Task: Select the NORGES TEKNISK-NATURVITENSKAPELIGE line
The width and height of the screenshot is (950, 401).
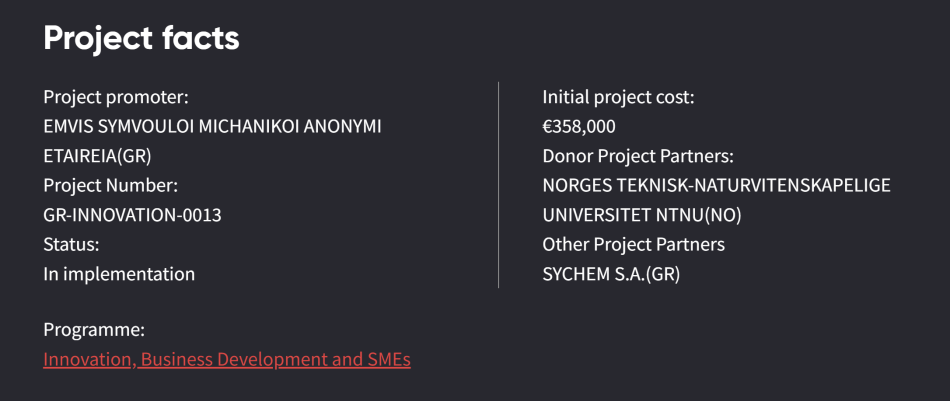Action: pyautogui.click(x=716, y=185)
